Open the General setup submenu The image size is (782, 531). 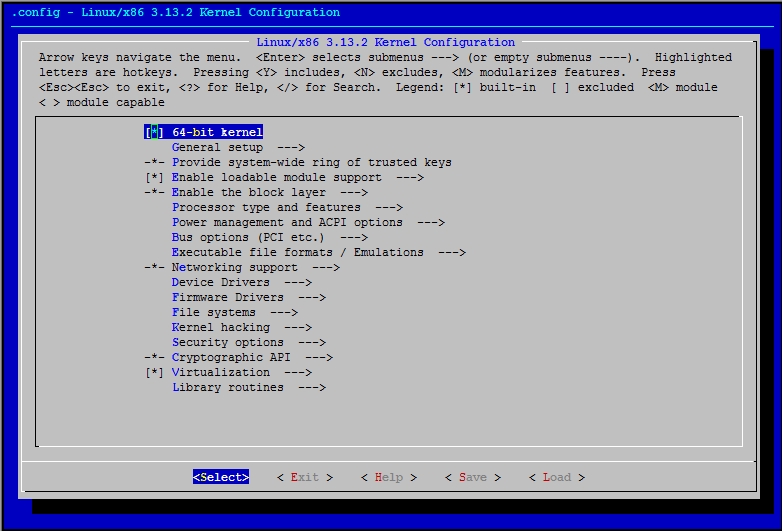238,148
